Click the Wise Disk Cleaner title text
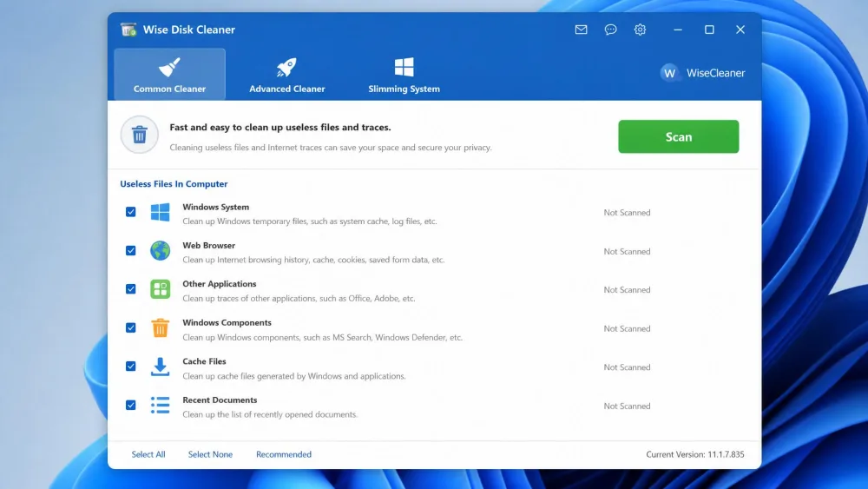Screen dimensions: 868x489 click(188, 30)
